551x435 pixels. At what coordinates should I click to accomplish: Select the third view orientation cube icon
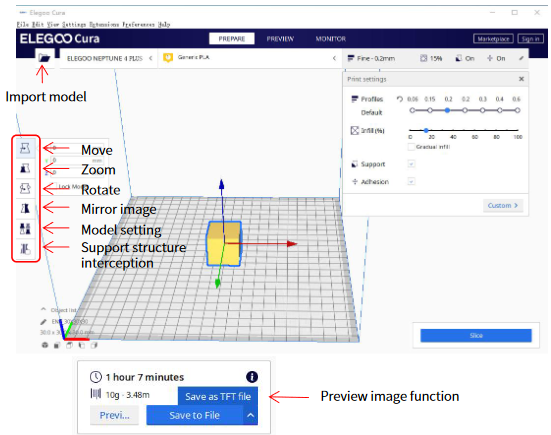(69, 345)
